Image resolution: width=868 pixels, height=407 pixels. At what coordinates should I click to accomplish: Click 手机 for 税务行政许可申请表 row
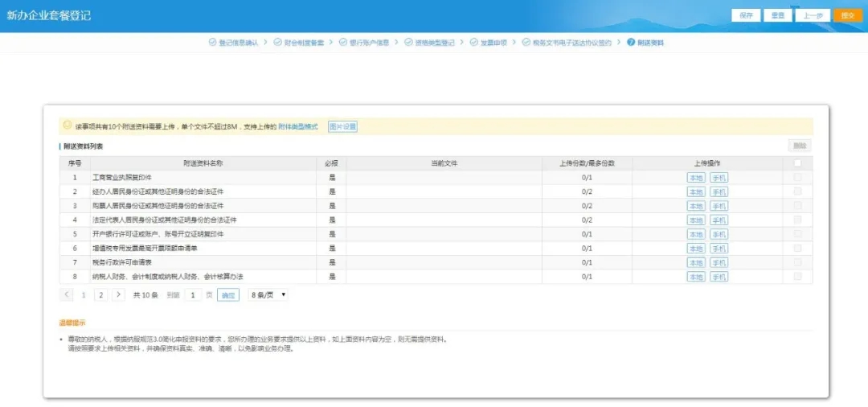(x=719, y=262)
